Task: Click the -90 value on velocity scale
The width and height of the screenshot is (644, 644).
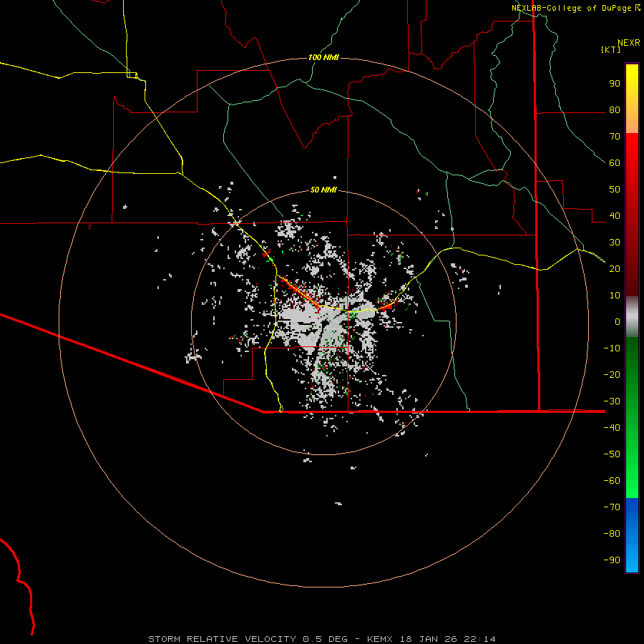Action: click(x=612, y=560)
